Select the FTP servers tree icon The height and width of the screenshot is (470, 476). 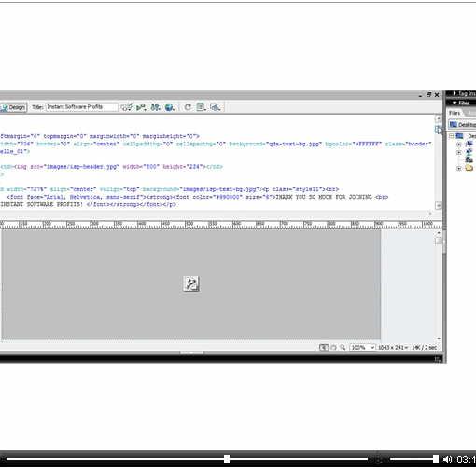[469, 159]
